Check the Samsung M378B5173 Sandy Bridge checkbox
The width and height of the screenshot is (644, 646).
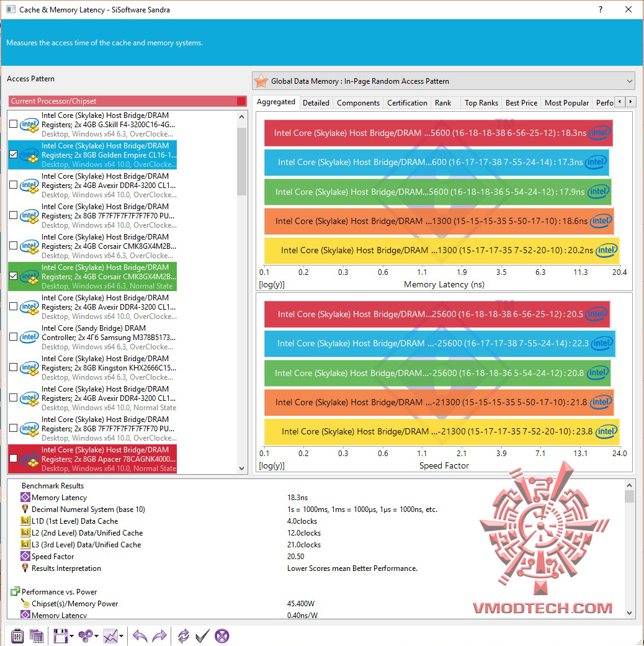[13, 337]
